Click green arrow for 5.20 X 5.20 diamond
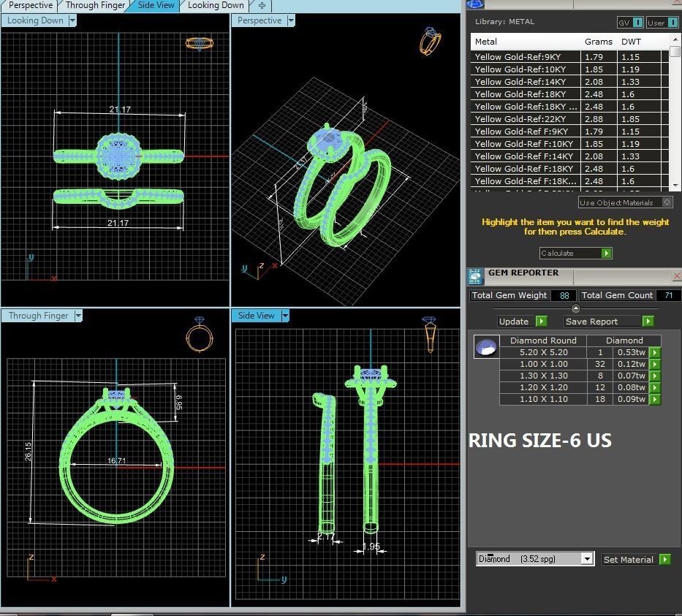682x616 pixels. [x=655, y=352]
